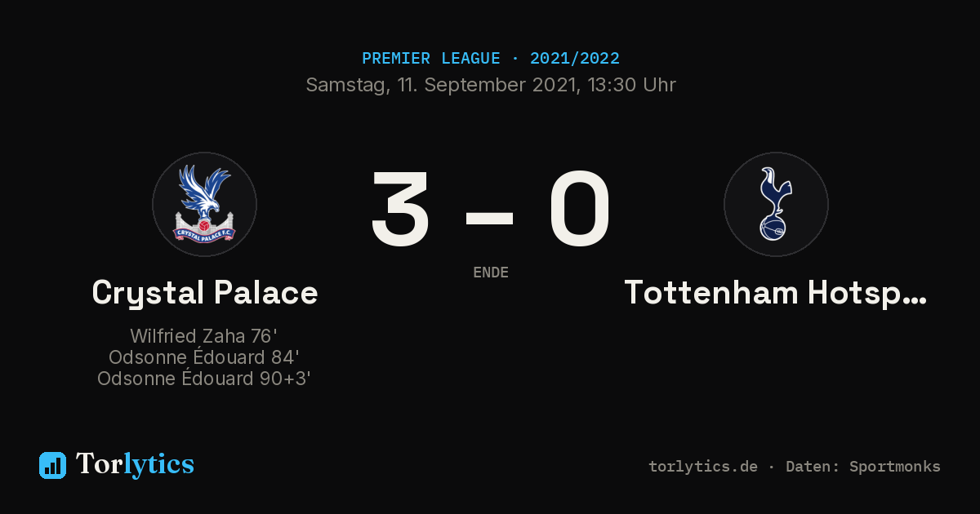The width and height of the screenshot is (980, 514).
Task: Click the home score 3
Action: [x=400, y=208]
